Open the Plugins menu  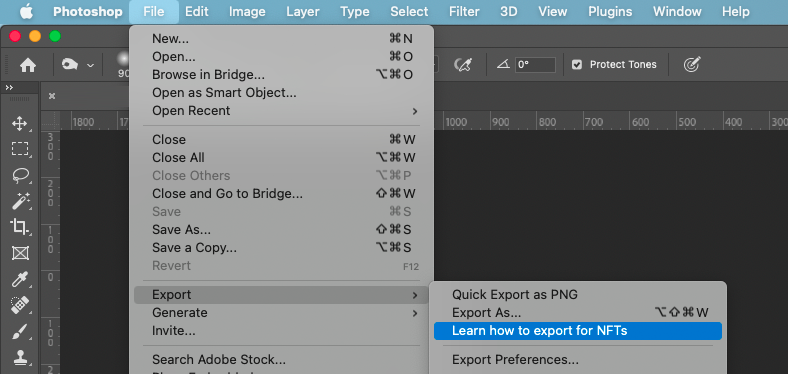(x=610, y=12)
